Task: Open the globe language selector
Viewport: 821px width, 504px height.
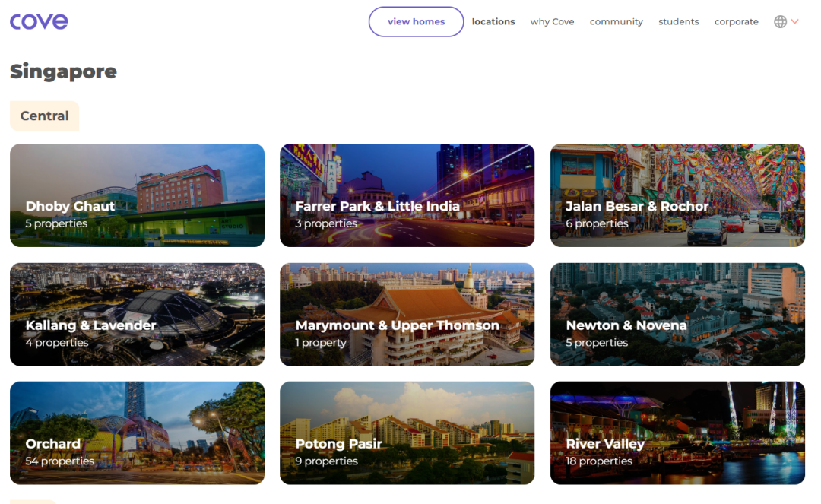Action: tap(780, 22)
